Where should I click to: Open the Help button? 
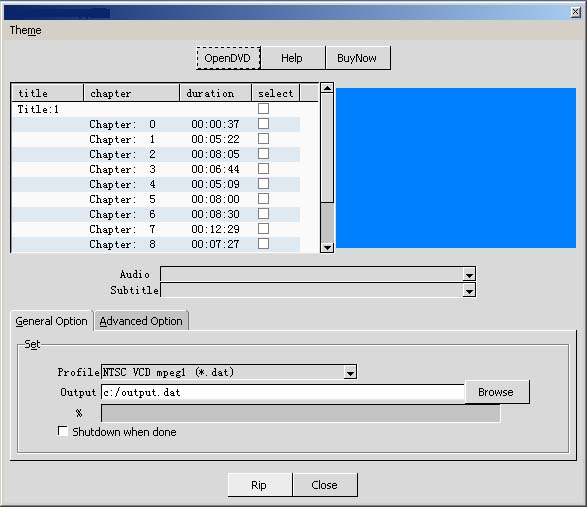pos(292,58)
